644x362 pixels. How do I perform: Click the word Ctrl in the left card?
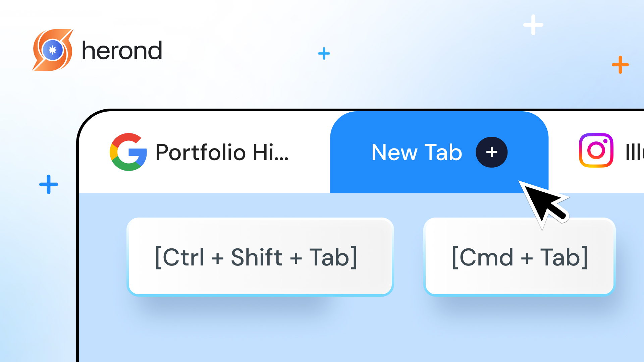[183, 257]
